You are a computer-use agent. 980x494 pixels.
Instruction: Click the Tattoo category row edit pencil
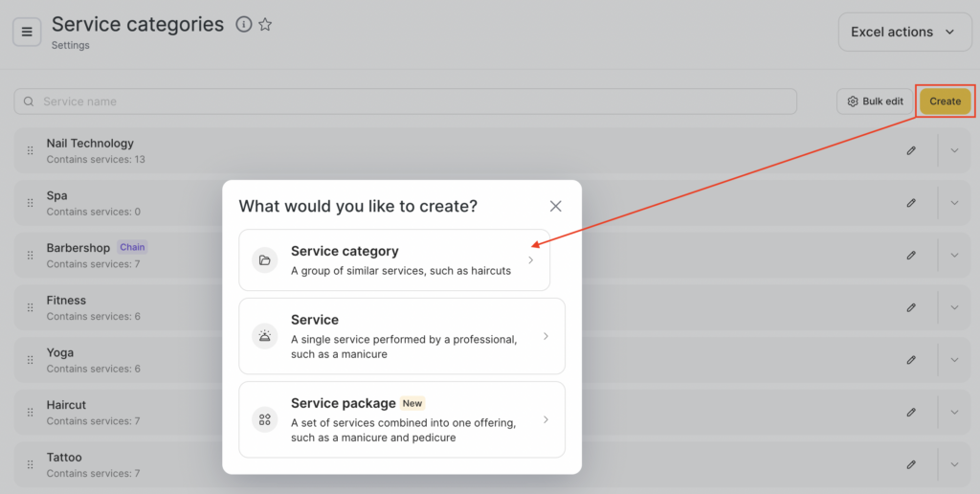[x=911, y=465]
